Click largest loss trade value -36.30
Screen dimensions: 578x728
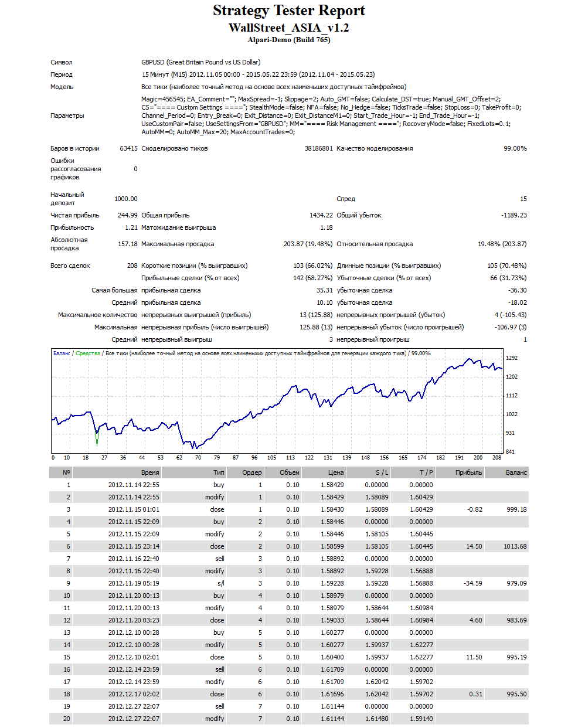[518, 290]
